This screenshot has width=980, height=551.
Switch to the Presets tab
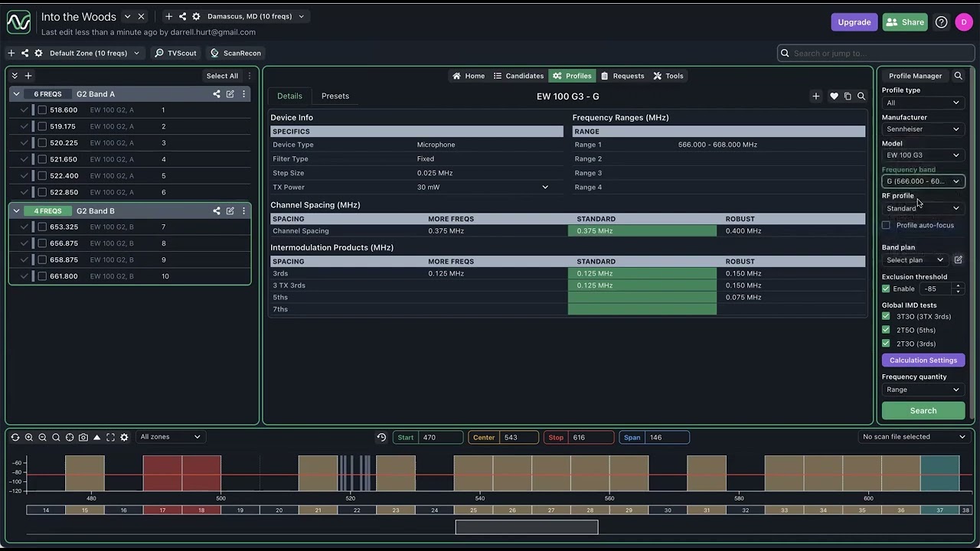pyautogui.click(x=335, y=96)
